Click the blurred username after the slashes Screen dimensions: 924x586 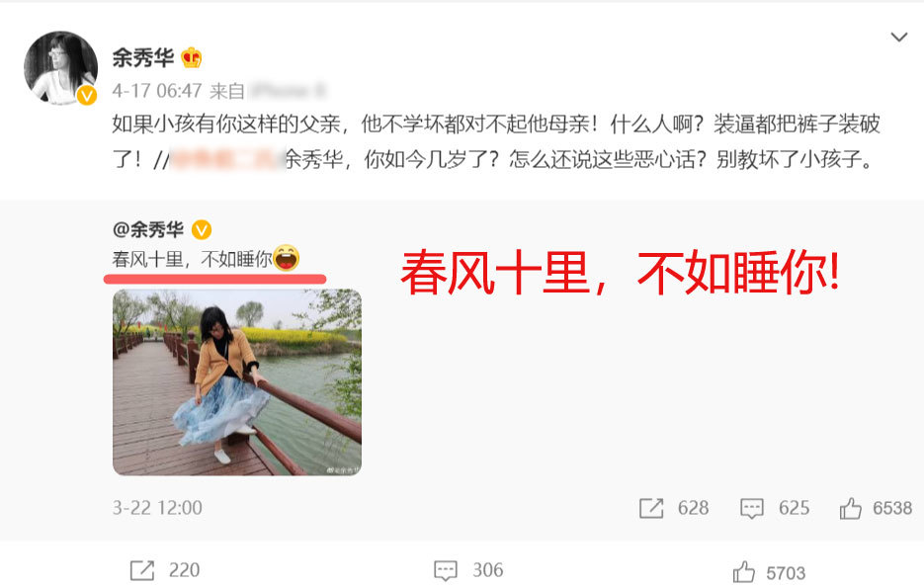pyautogui.click(x=227, y=159)
